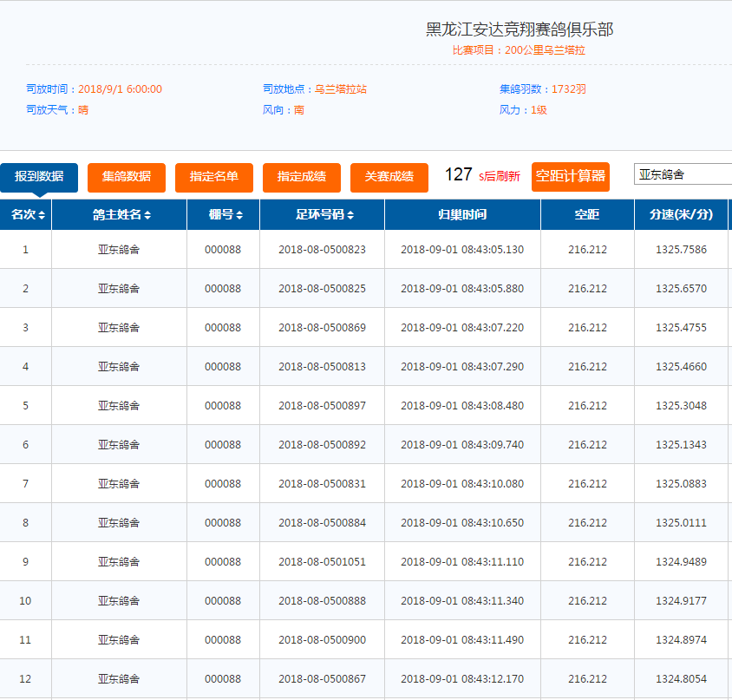Screen dimensions: 732x700
Task: Click speed value 1324.9489
Action: pos(681,562)
